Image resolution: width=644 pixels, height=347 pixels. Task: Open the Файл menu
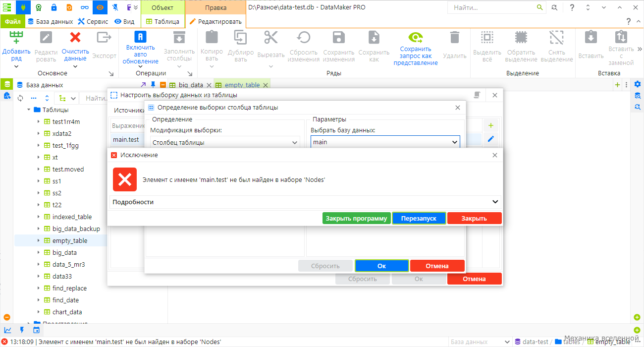(13, 21)
